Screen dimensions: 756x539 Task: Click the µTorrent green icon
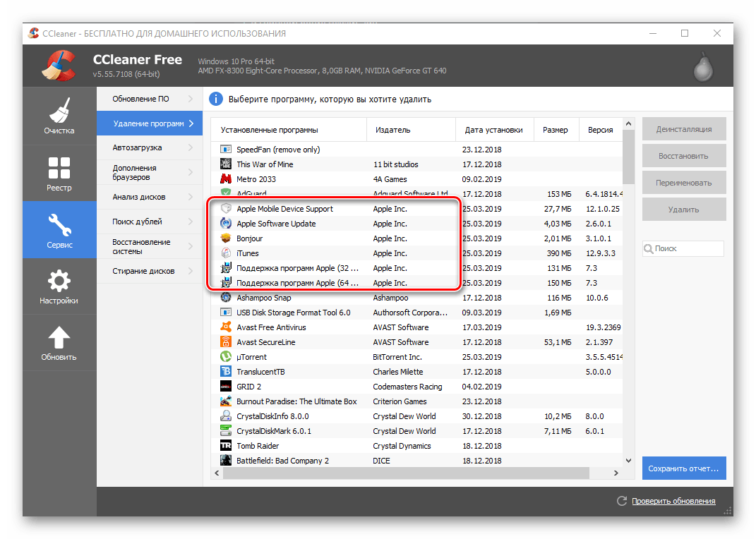click(x=226, y=357)
